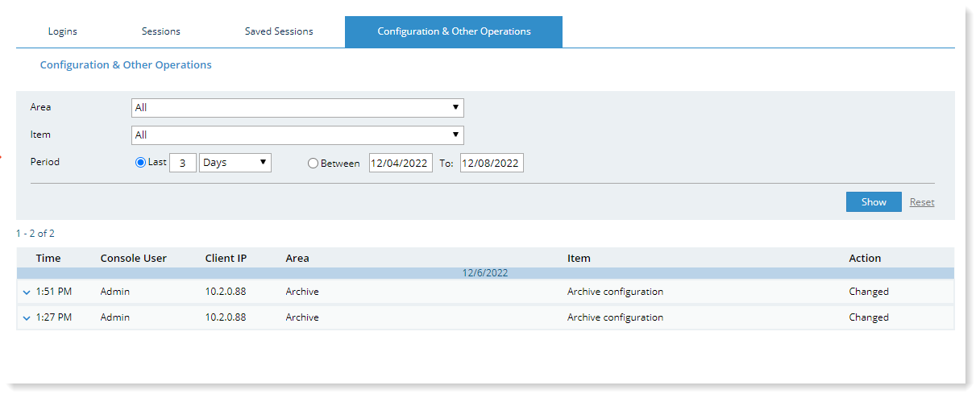Select the 1:51 PM Archive configuration entry
This screenshot has height=398, width=980.
click(615, 292)
